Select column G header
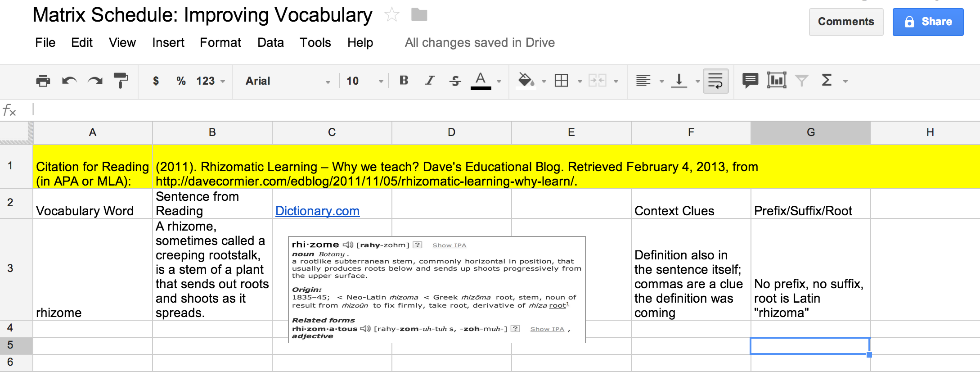 coord(811,132)
